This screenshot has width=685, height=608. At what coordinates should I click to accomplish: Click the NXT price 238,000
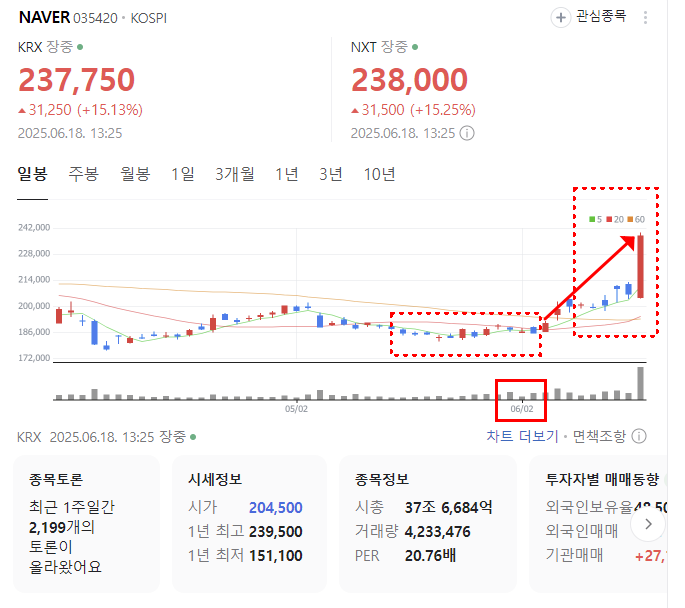[x=409, y=80]
